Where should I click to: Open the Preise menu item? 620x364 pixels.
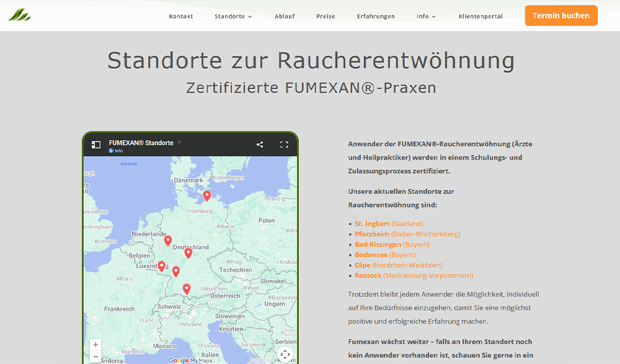[325, 16]
